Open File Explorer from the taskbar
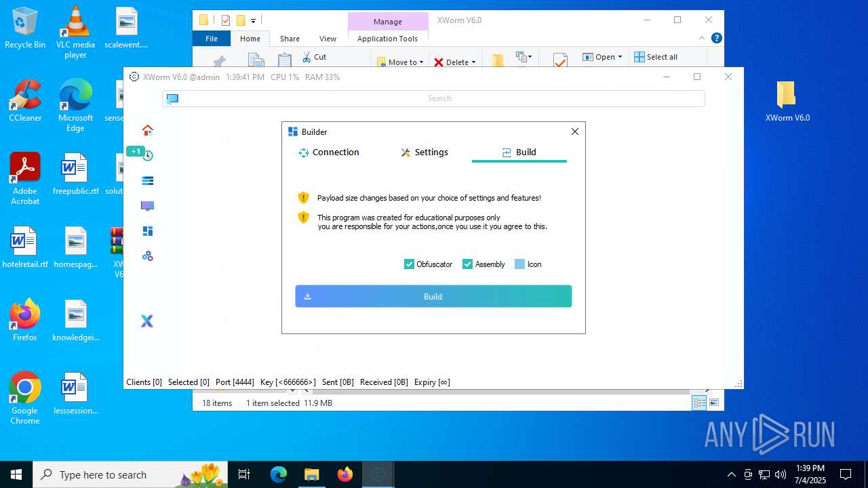Image resolution: width=868 pixels, height=488 pixels. pos(311,474)
